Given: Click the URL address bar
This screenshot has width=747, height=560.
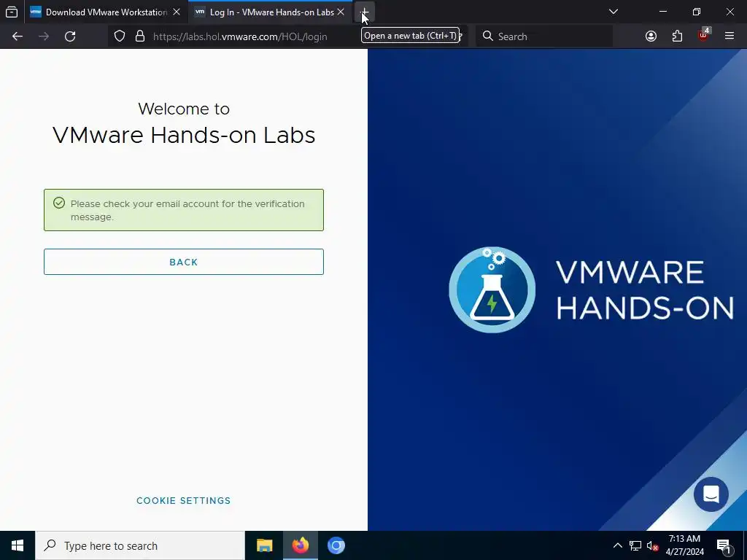Looking at the screenshot, I should pos(287,36).
